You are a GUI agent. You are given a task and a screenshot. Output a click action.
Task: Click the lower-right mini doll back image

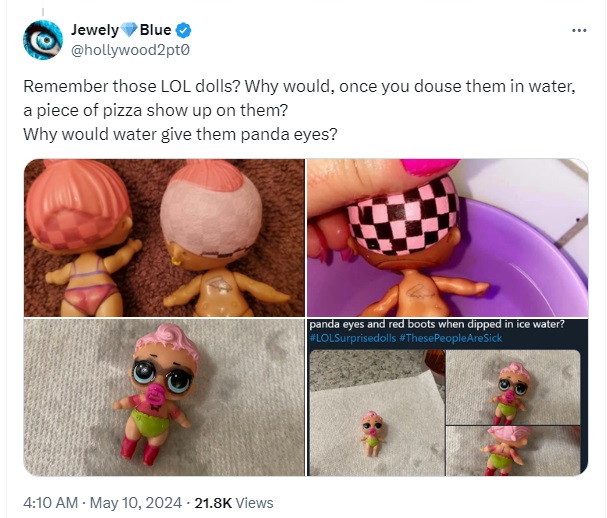513,451
